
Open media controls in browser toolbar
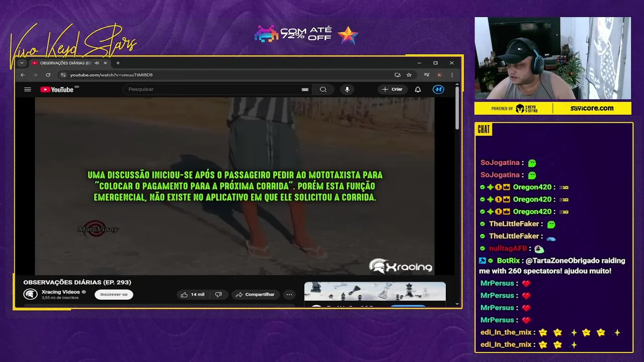click(x=427, y=75)
